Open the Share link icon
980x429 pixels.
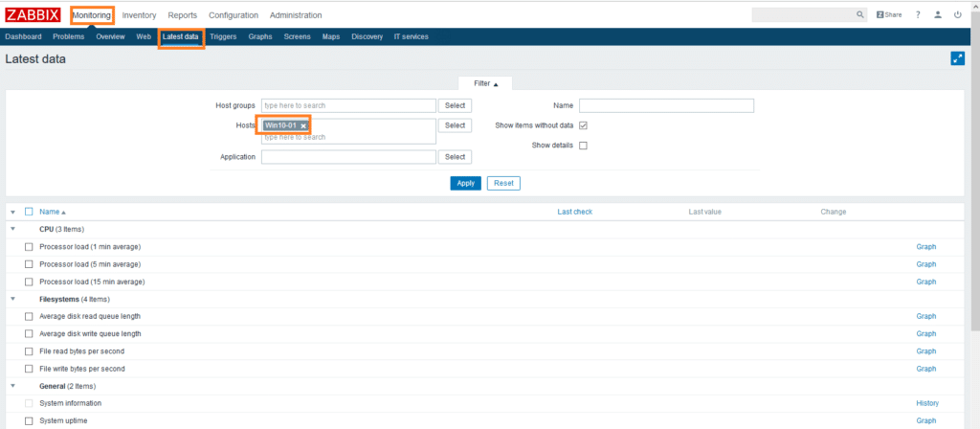pyautogui.click(x=889, y=15)
